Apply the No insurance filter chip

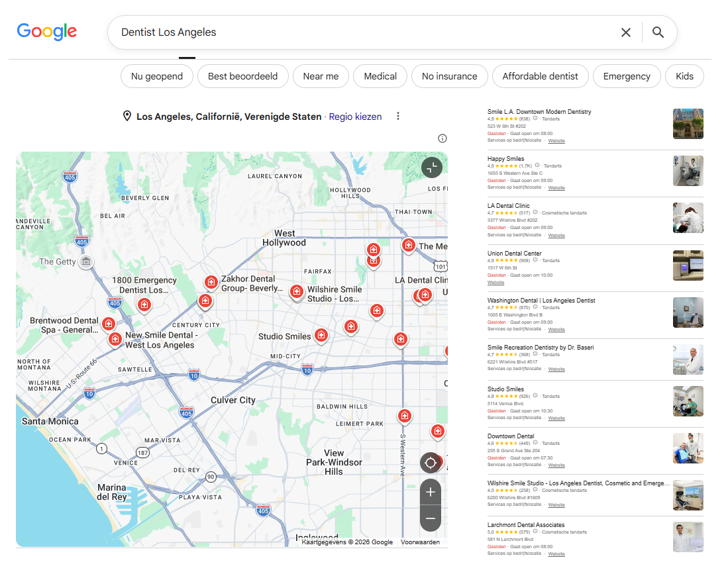tap(449, 76)
